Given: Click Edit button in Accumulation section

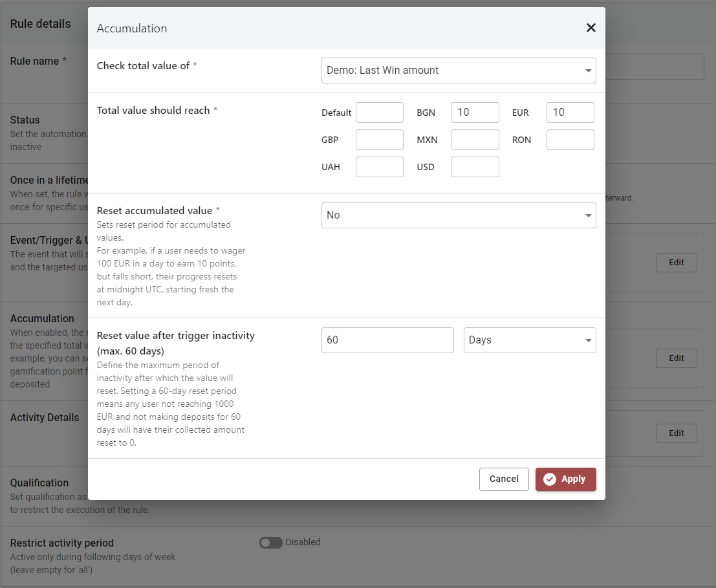Looking at the screenshot, I should click(676, 358).
